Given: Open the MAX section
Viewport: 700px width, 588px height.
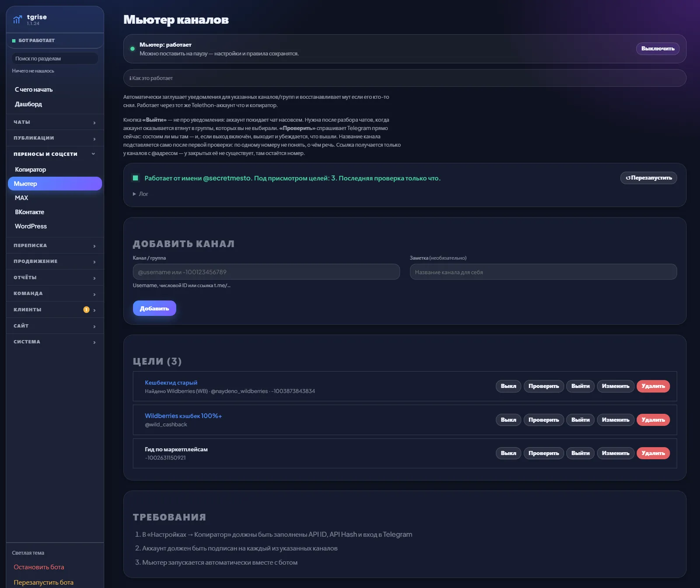Looking at the screenshot, I should pos(21,198).
